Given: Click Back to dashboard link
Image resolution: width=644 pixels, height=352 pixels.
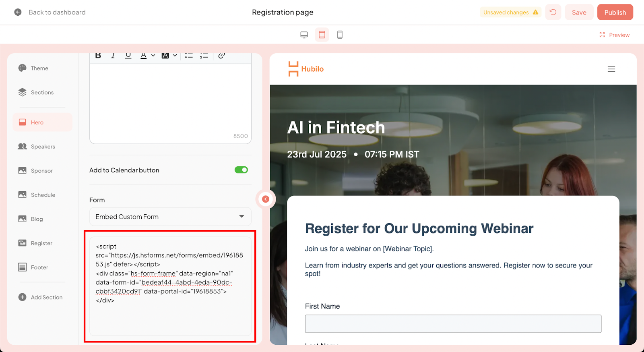Looking at the screenshot, I should (57, 12).
